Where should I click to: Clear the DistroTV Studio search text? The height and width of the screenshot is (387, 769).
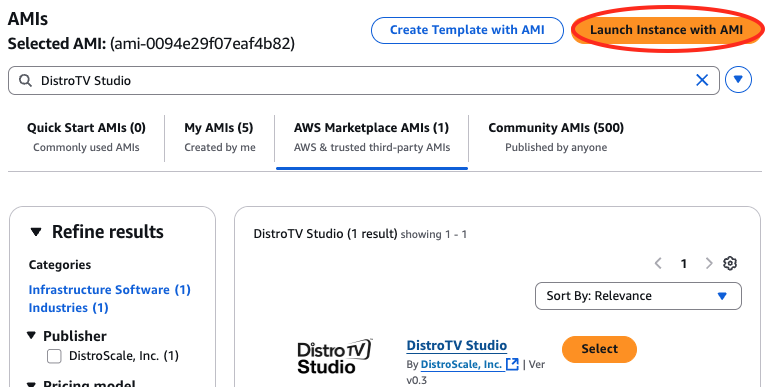[702, 80]
